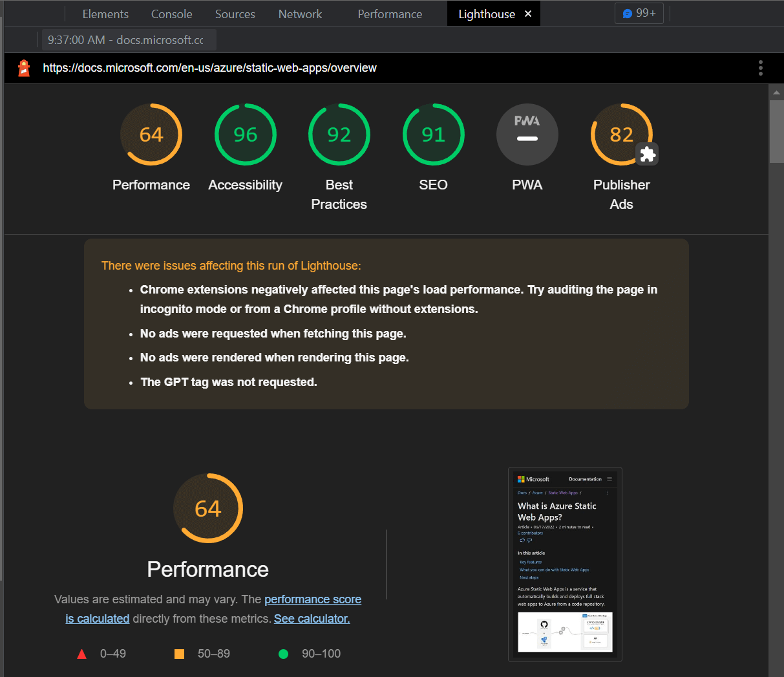Click the vertical scrollbar up arrow
784x677 pixels.
[x=776, y=93]
